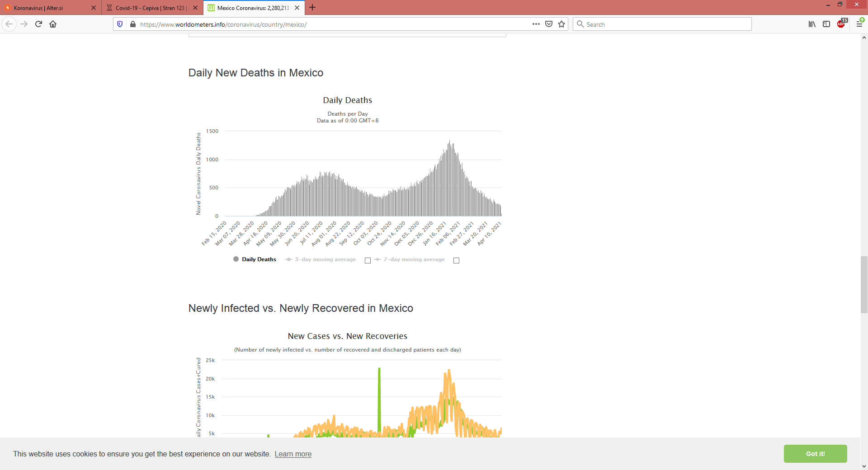
Task: Click the page vertical scrollbar thumb
Action: pos(864,285)
